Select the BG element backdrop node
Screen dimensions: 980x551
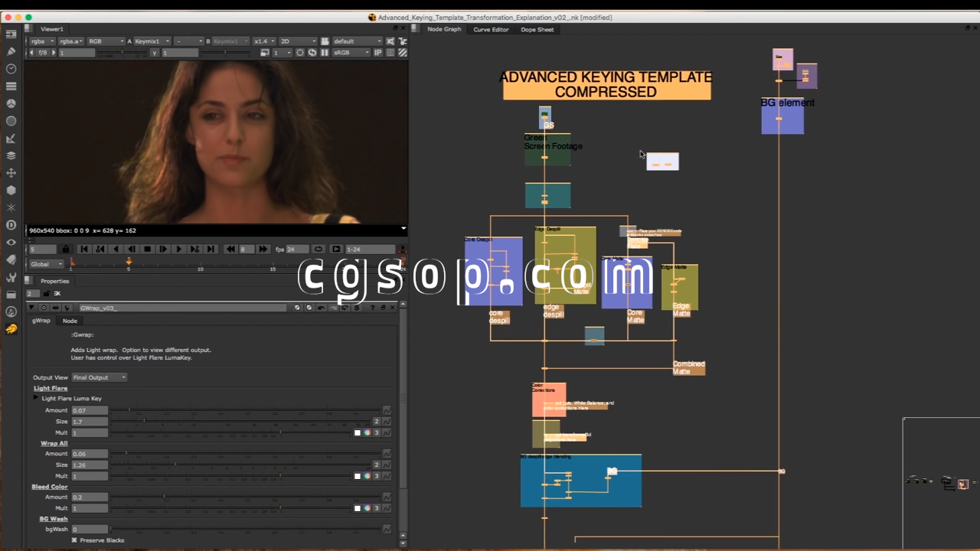pos(782,116)
